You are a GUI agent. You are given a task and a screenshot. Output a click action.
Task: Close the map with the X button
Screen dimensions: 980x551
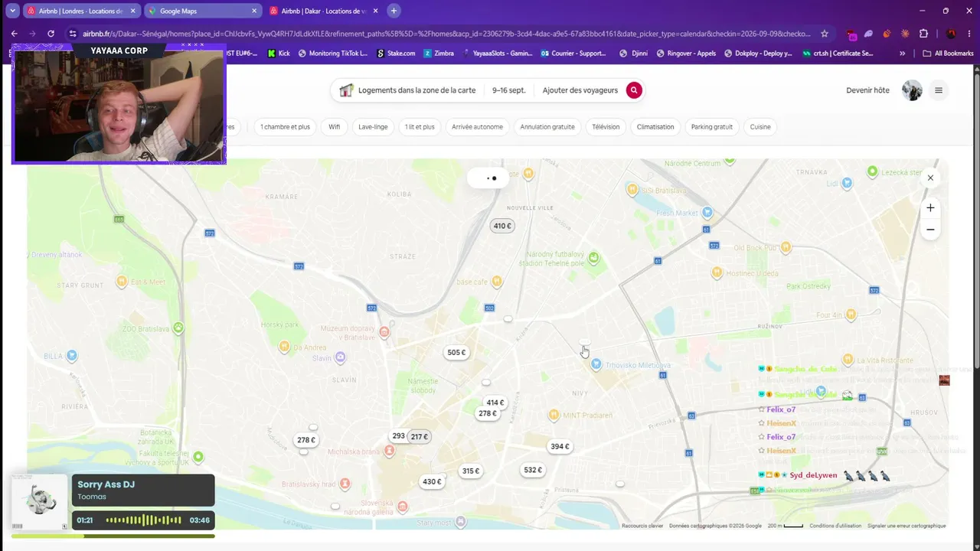coord(930,178)
